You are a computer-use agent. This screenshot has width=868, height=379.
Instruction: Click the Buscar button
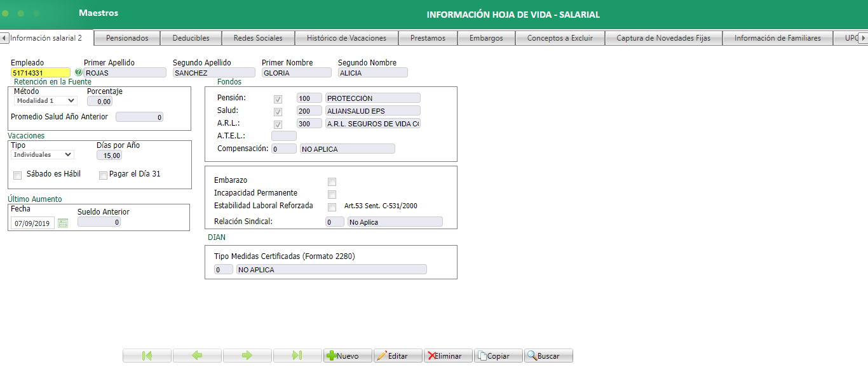tap(548, 356)
